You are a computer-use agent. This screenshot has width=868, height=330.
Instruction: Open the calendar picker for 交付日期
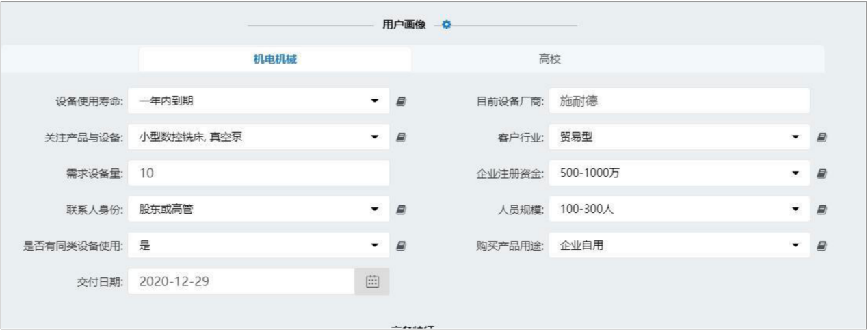coord(372,281)
